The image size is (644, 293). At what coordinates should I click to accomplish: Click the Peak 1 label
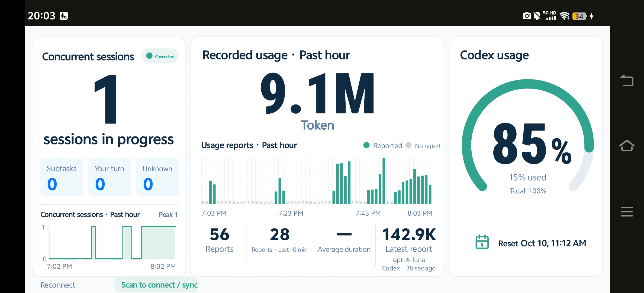168,215
